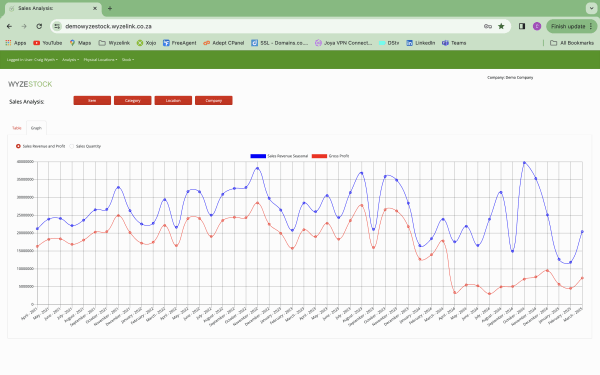The height and width of the screenshot is (375, 600).
Task: Open the All Bookmarks folder
Action: point(572,43)
